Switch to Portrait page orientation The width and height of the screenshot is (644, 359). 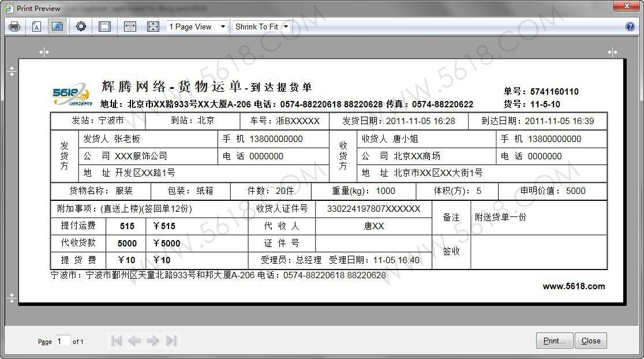(36, 27)
